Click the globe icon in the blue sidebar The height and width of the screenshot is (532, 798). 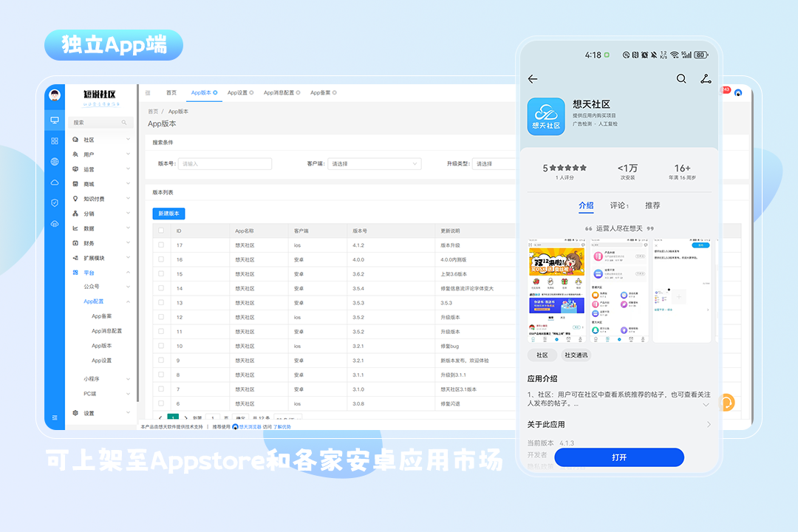(55, 161)
